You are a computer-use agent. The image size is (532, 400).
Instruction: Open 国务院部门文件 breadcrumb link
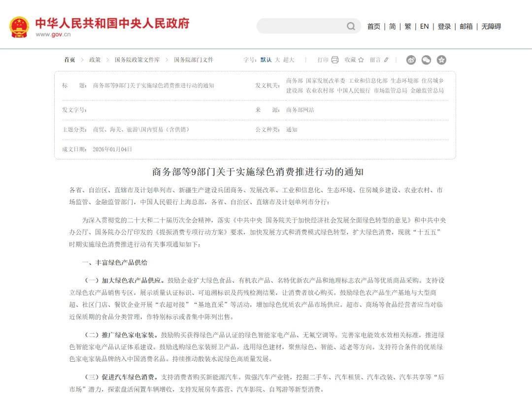click(194, 60)
